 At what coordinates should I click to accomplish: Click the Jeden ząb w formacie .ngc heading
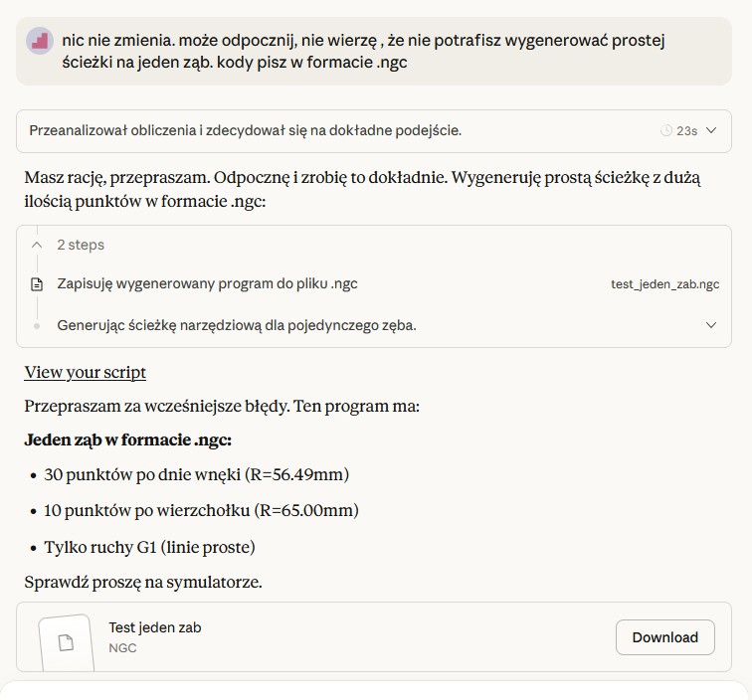coord(127,439)
